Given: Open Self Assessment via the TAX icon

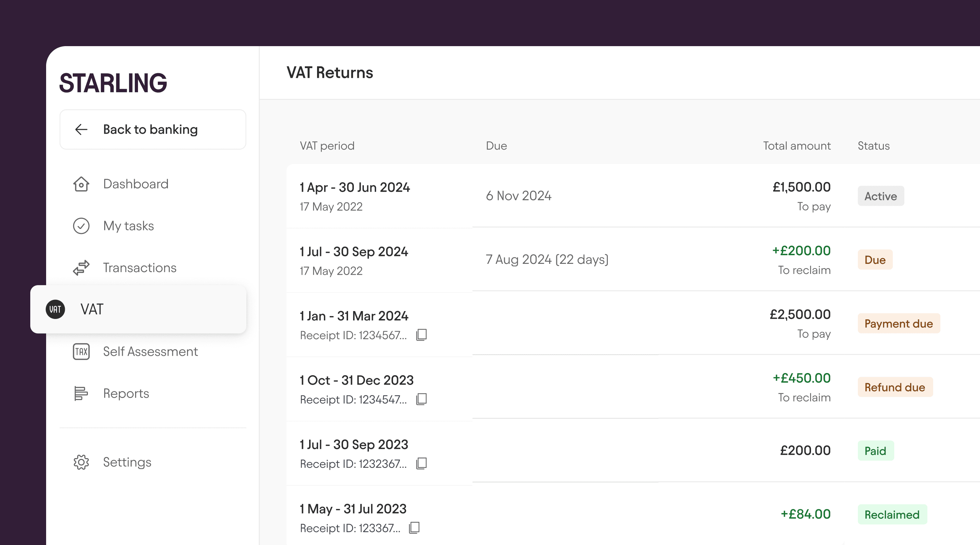Looking at the screenshot, I should tap(81, 351).
